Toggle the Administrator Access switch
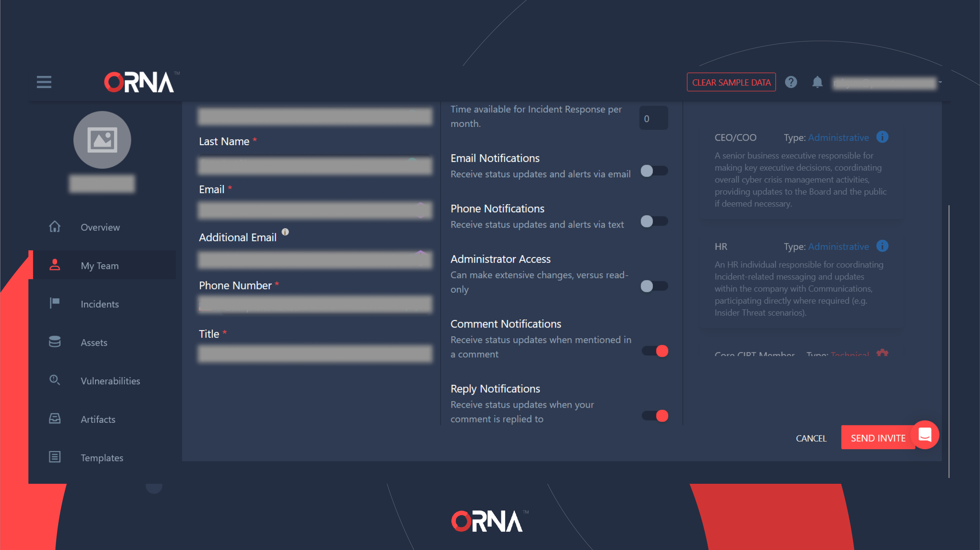Image resolution: width=980 pixels, height=550 pixels. tap(653, 286)
